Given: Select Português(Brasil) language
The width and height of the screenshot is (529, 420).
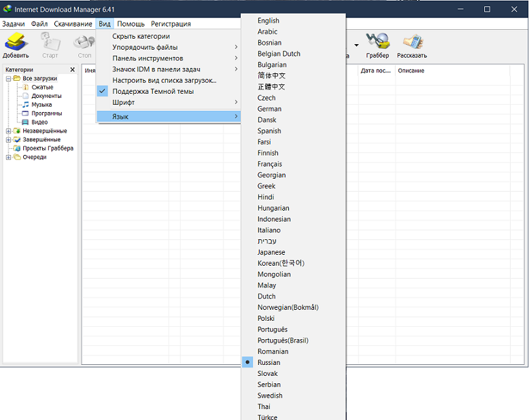Looking at the screenshot, I should pos(294,340).
